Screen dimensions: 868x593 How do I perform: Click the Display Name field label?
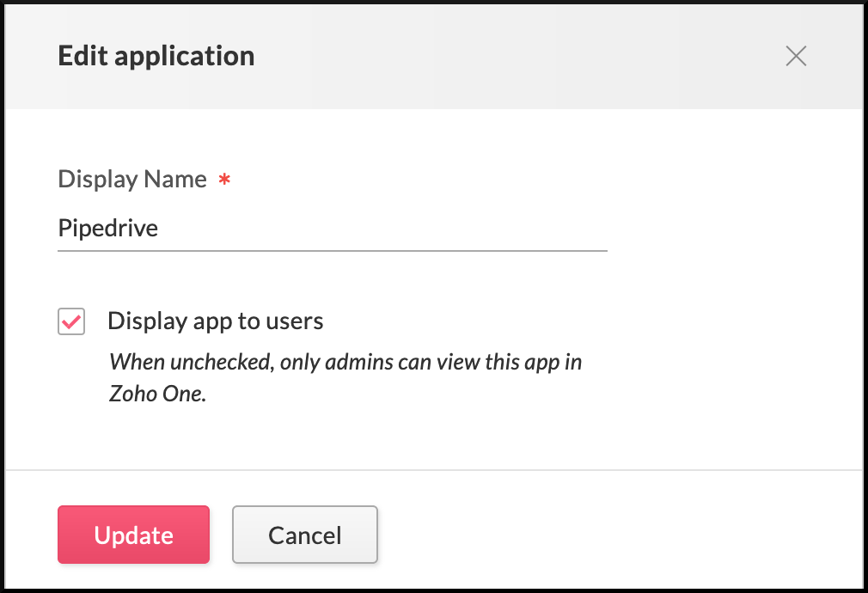click(x=131, y=179)
